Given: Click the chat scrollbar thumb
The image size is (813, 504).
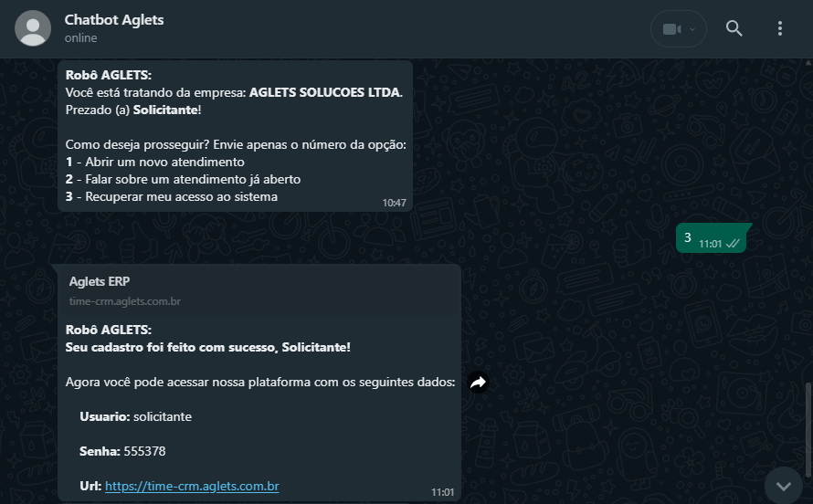Looking at the screenshot, I should click(x=808, y=430).
